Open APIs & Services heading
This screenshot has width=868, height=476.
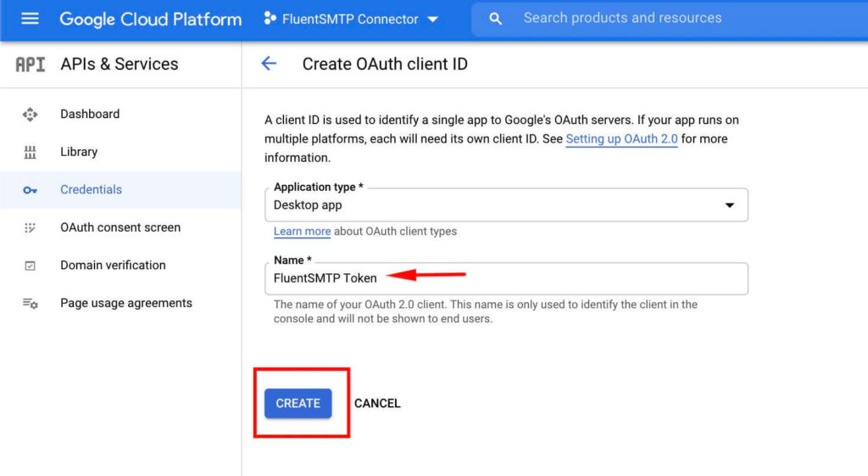[119, 64]
